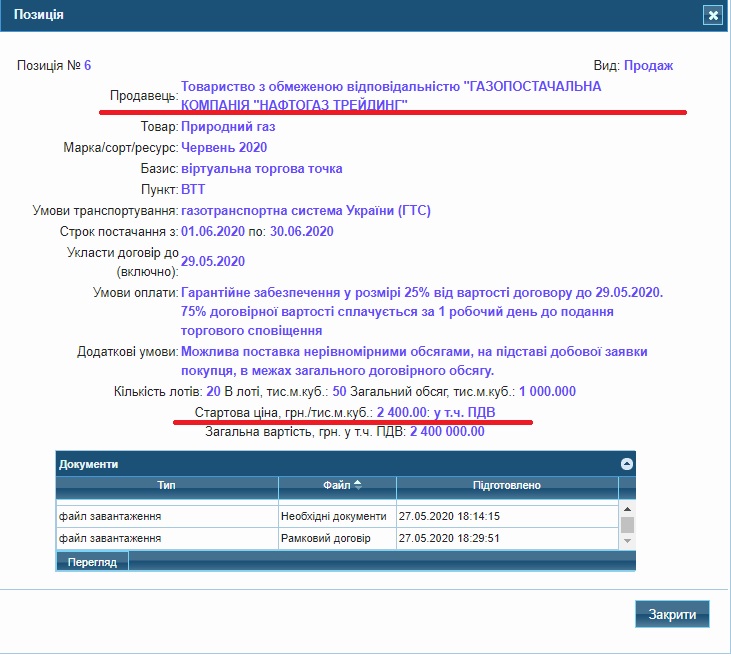Click the Продаж type value
This screenshot has height=657, width=731.
tap(648, 66)
